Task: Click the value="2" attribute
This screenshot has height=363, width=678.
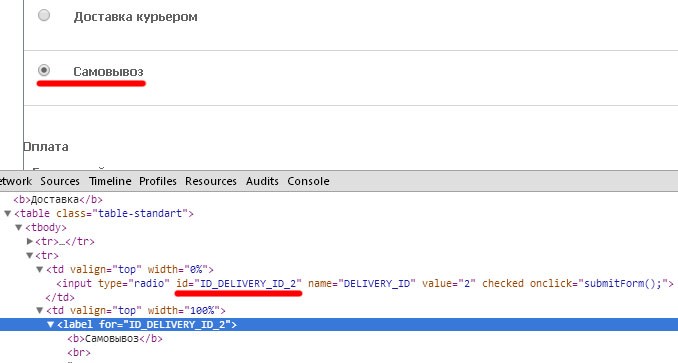Action: (449, 283)
